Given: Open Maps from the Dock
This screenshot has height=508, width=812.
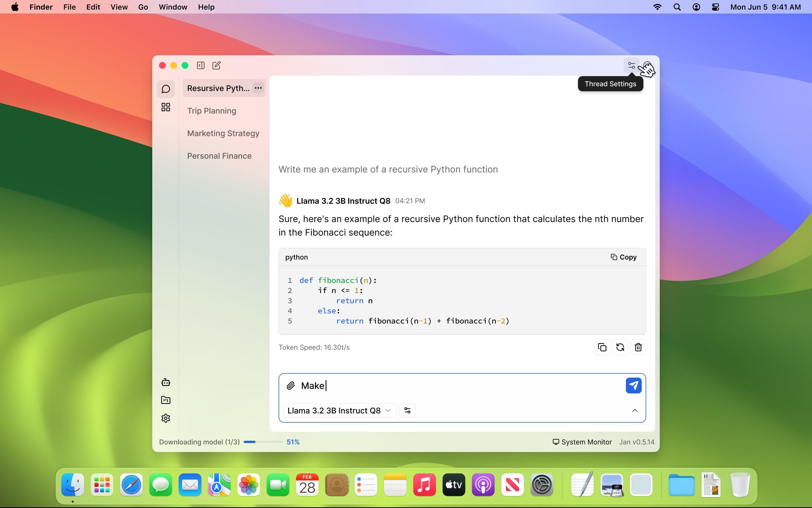Looking at the screenshot, I should [219, 485].
